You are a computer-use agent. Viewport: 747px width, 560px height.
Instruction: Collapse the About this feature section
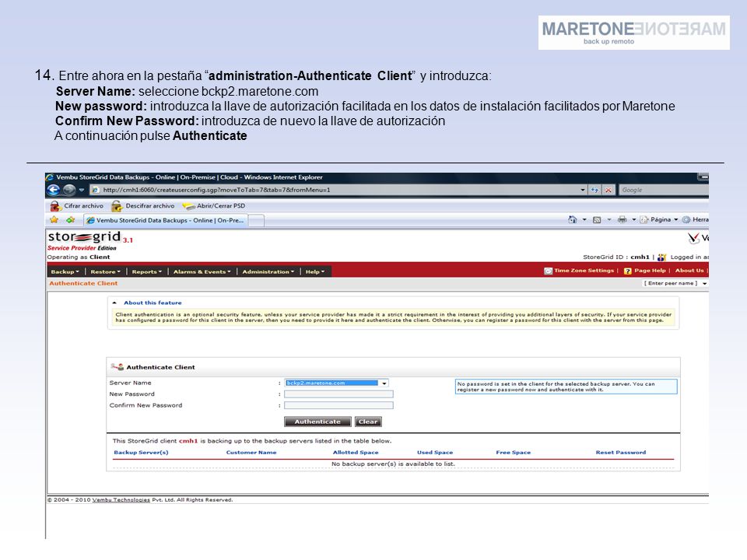coord(114,303)
